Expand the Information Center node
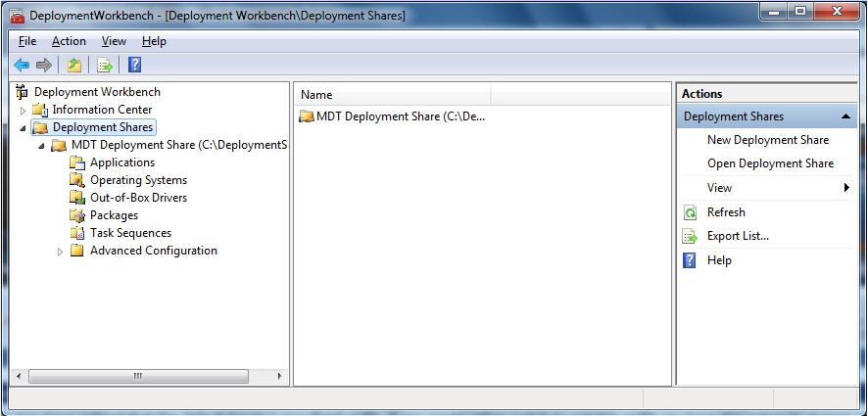Screen dimensions: 868x416 point(23,110)
